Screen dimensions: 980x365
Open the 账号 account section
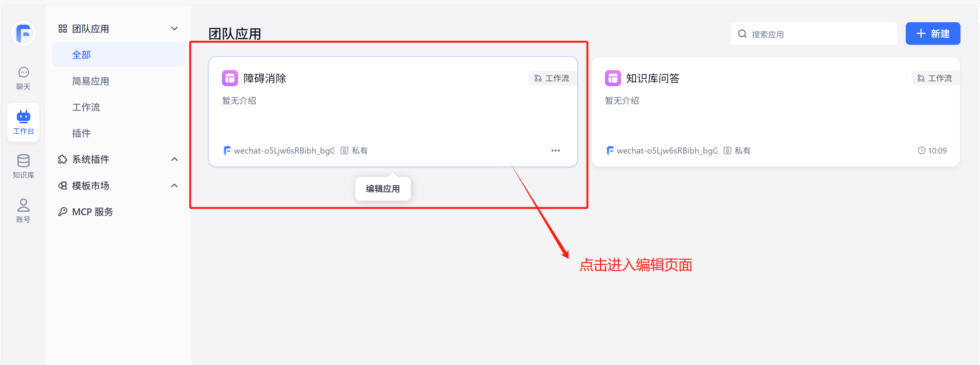[x=23, y=210]
